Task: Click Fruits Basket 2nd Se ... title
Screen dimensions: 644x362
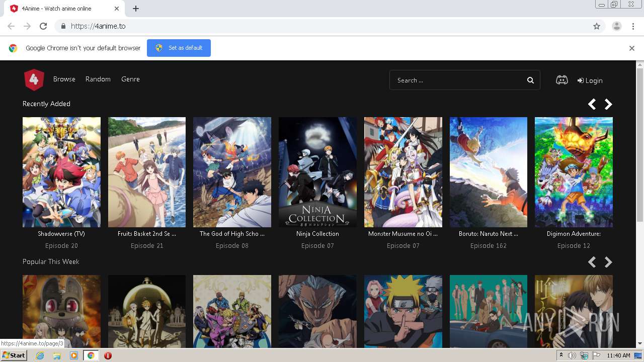Action: [x=147, y=234]
